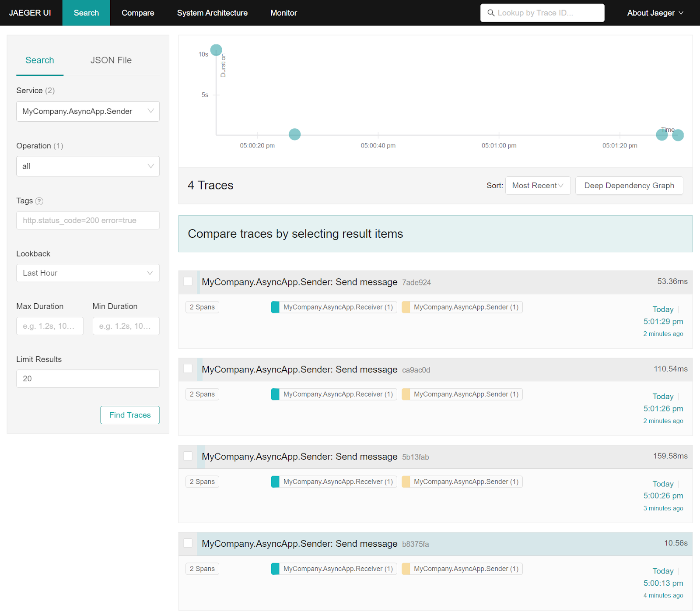Click the Find Traces button
Image resolution: width=700 pixels, height=615 pixels.
point(130,415)
